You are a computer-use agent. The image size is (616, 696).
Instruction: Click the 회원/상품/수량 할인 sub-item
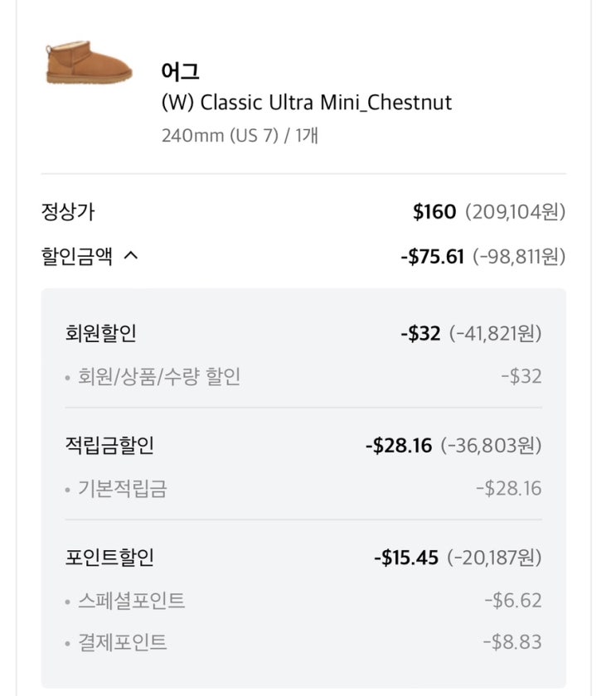click(158, 377)
